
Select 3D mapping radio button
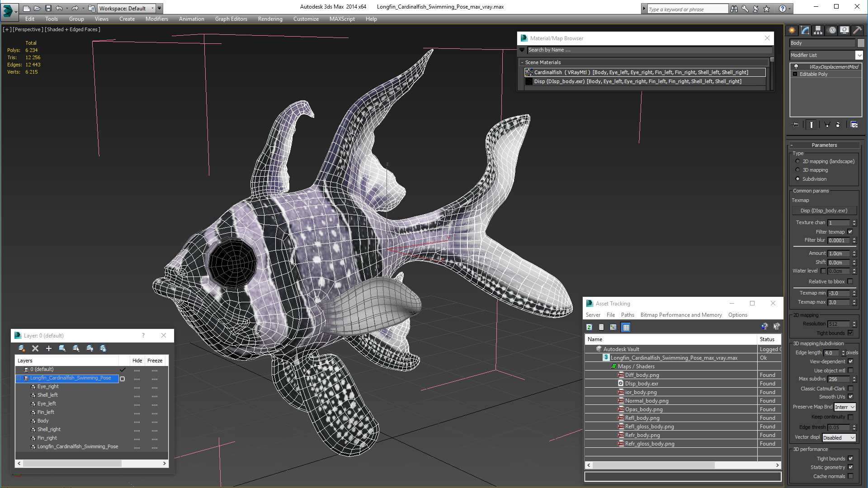[797, 170]
